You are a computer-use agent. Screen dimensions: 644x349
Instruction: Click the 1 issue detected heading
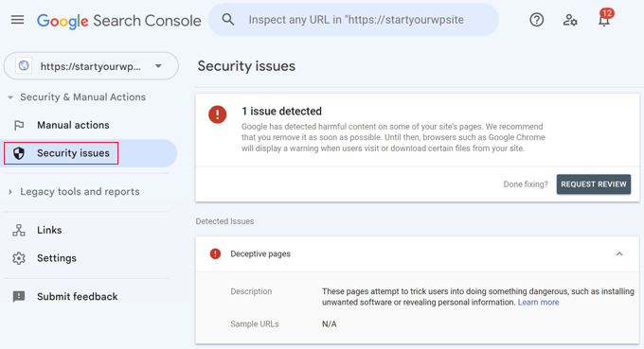tap(281, 112)
